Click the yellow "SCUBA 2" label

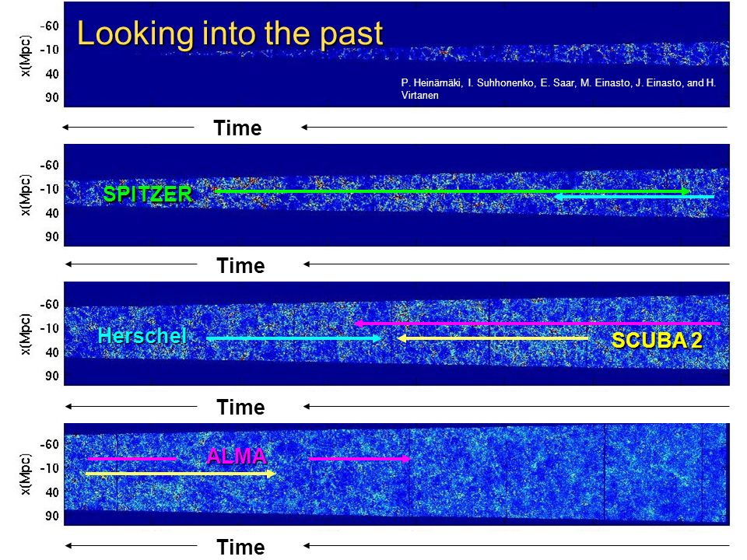tap(657, 341)
